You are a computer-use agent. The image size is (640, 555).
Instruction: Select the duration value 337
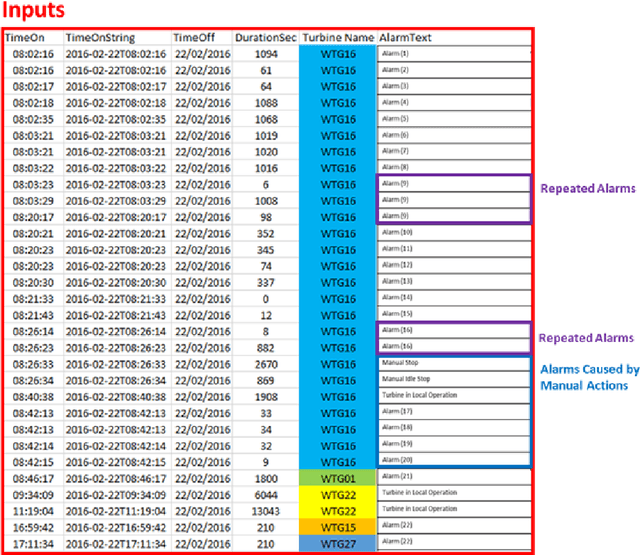pyautogui.click(x=266, y=282)
